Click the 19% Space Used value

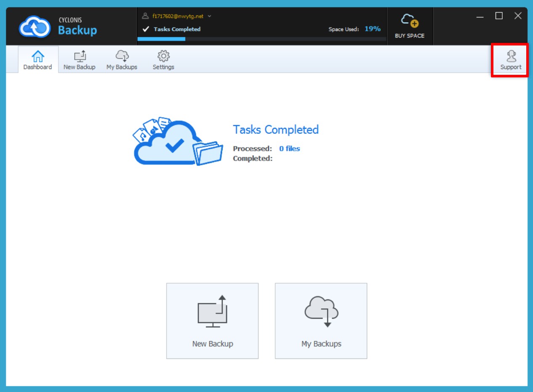pyautogui.click(x=372, y=29)
